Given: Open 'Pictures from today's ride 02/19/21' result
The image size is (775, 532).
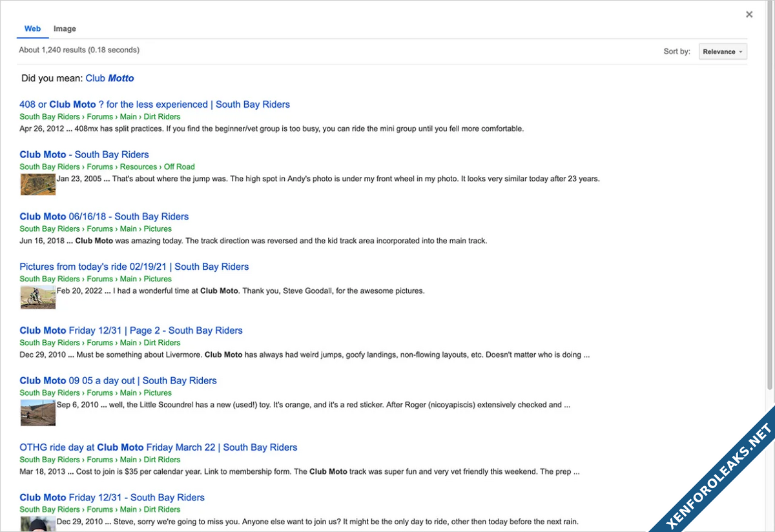Looking at the screenshot, I should point(134,267).
